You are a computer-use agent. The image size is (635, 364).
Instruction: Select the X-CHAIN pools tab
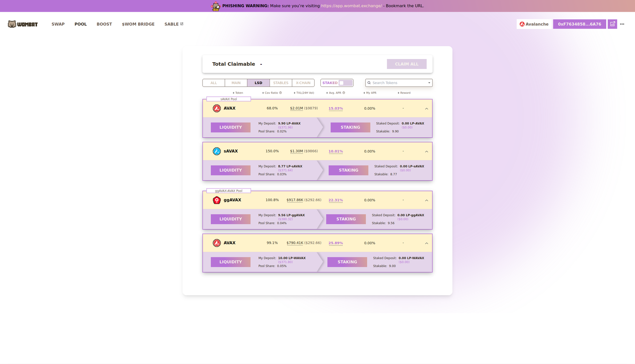[303, 83]
